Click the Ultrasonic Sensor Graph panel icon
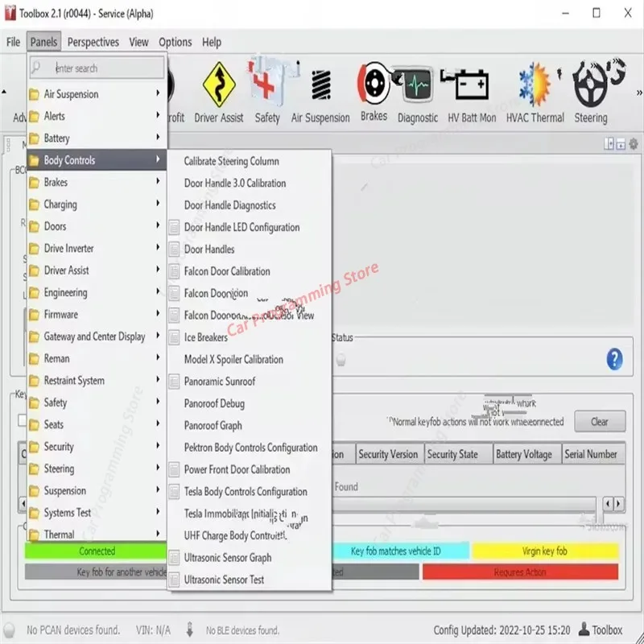 pyautogui.click(x=174, y=558)
